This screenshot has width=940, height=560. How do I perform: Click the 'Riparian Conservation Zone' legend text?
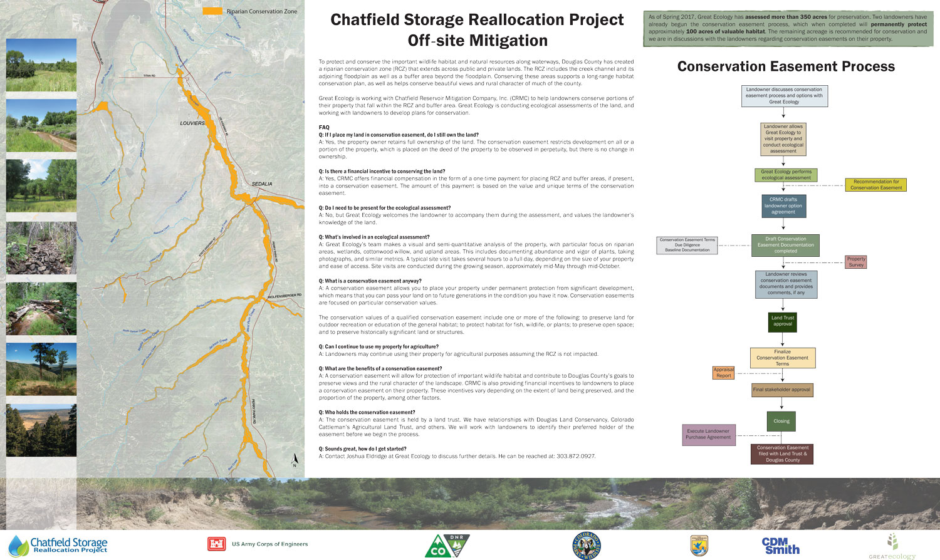[262, 11]
